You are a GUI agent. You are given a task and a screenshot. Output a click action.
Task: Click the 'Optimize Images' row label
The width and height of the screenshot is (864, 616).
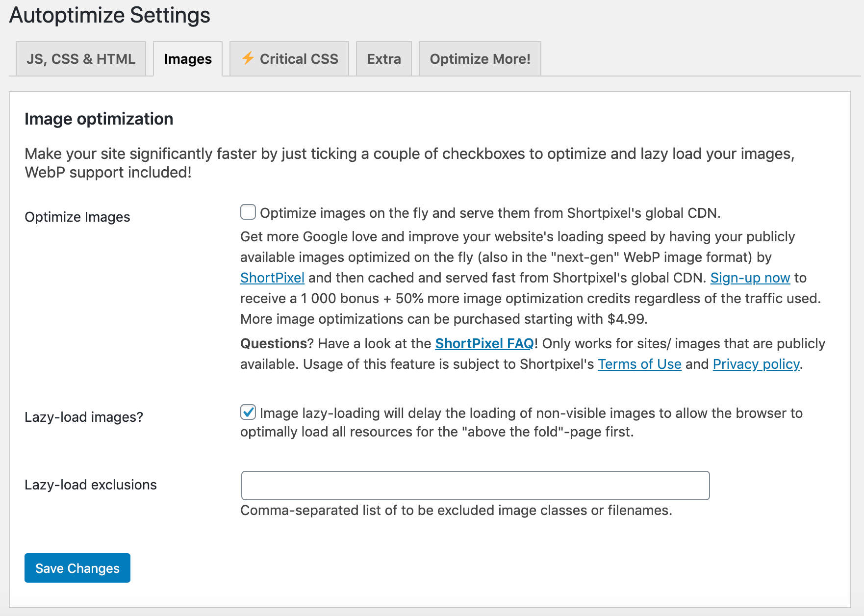click(x=76, y=216)
